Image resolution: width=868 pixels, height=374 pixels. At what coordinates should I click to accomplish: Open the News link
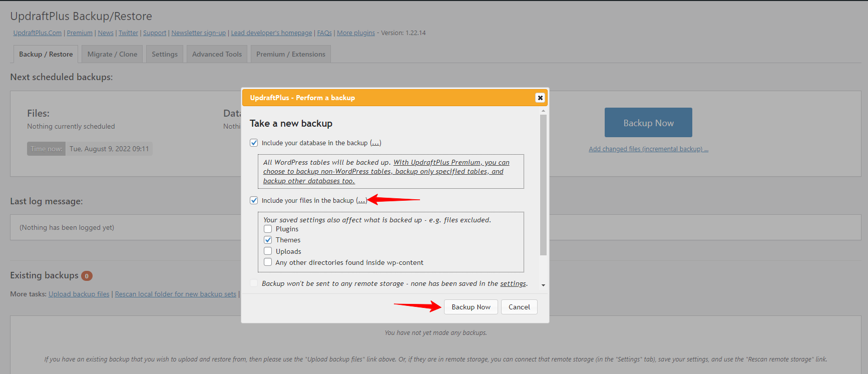(106, 33)
